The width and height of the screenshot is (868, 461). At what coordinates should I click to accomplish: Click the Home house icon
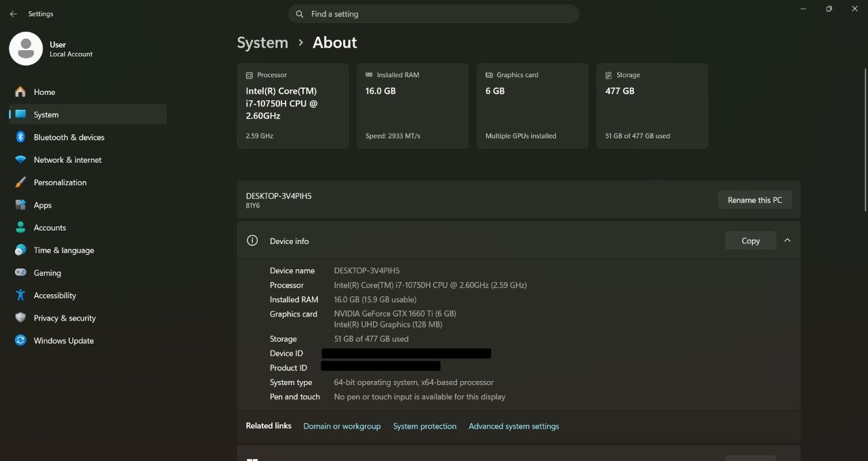[x=20, y=92]
